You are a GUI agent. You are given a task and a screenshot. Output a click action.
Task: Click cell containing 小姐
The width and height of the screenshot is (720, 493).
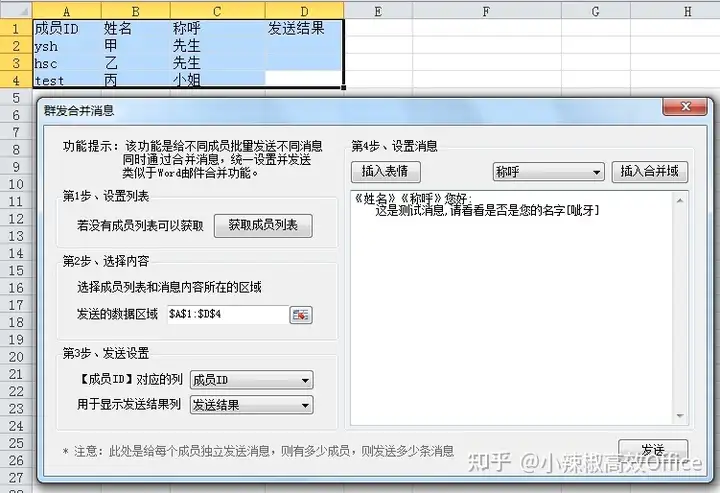click(x=218, y=80)
